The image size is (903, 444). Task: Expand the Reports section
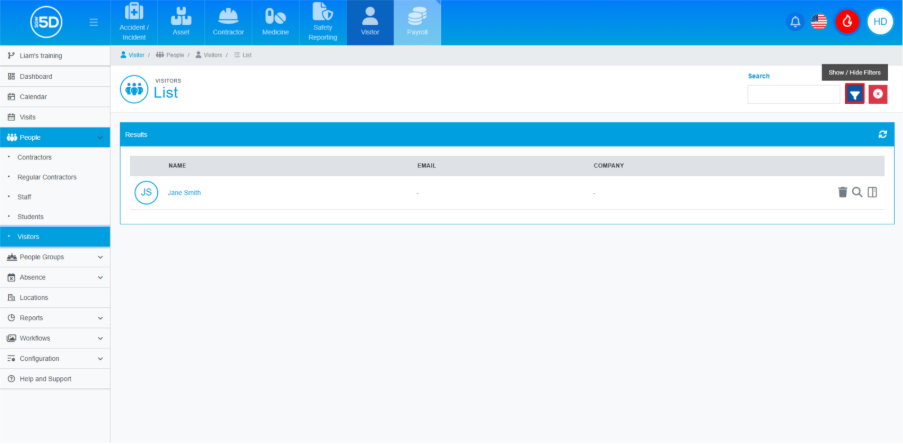pos(55,318)
